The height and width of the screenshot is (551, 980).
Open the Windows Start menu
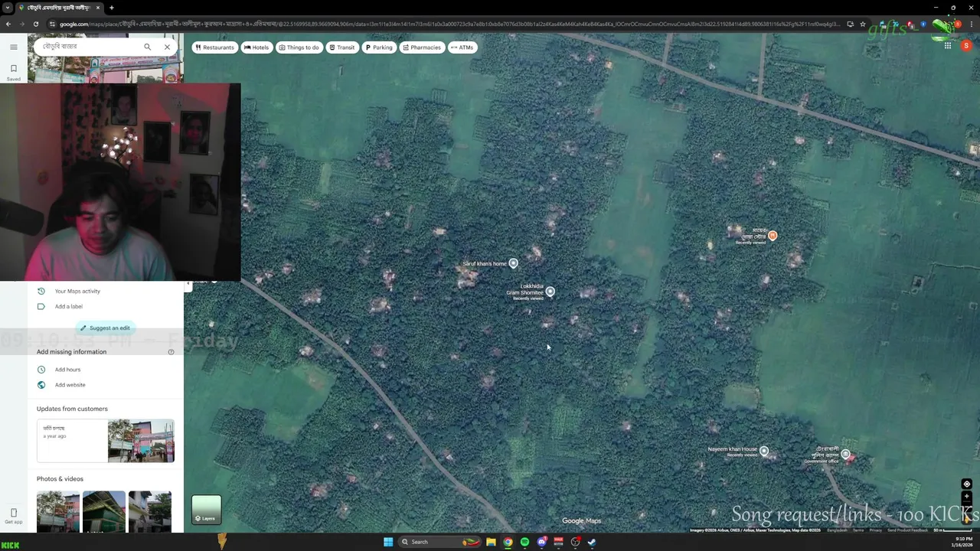click(388, 542)
